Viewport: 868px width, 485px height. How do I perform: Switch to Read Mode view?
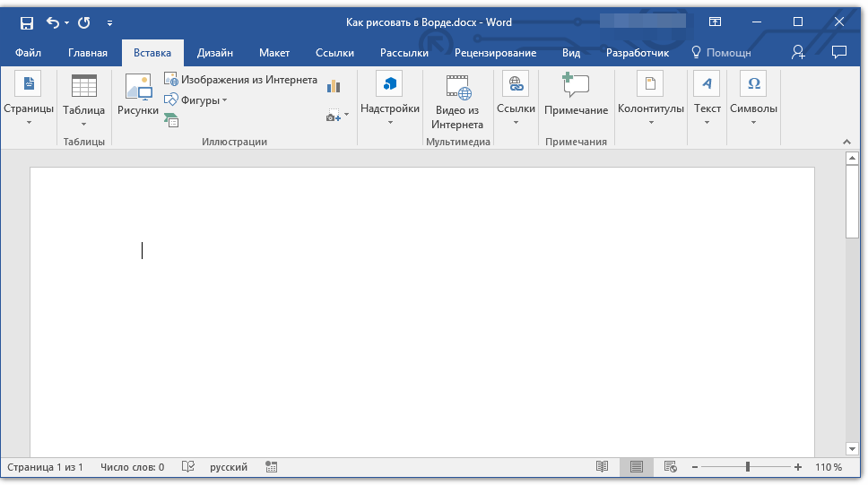coord(603,467)
